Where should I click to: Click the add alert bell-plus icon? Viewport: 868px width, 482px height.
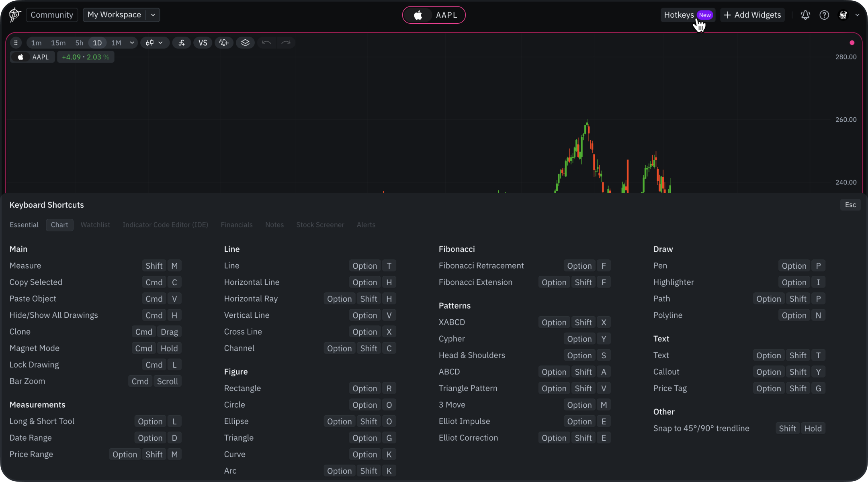[224, 43]
